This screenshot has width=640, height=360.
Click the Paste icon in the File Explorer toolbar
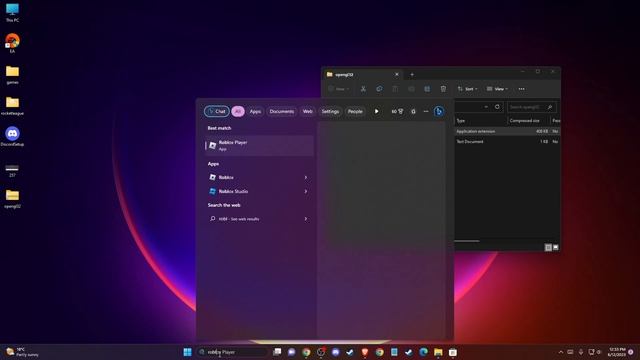[x=395, y=89]
